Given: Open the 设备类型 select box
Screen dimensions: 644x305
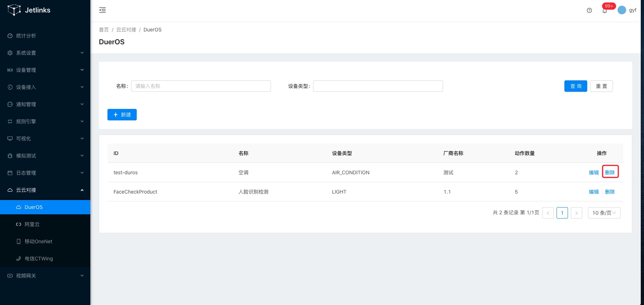Looking at the screenshot, I should click(378, 86).
